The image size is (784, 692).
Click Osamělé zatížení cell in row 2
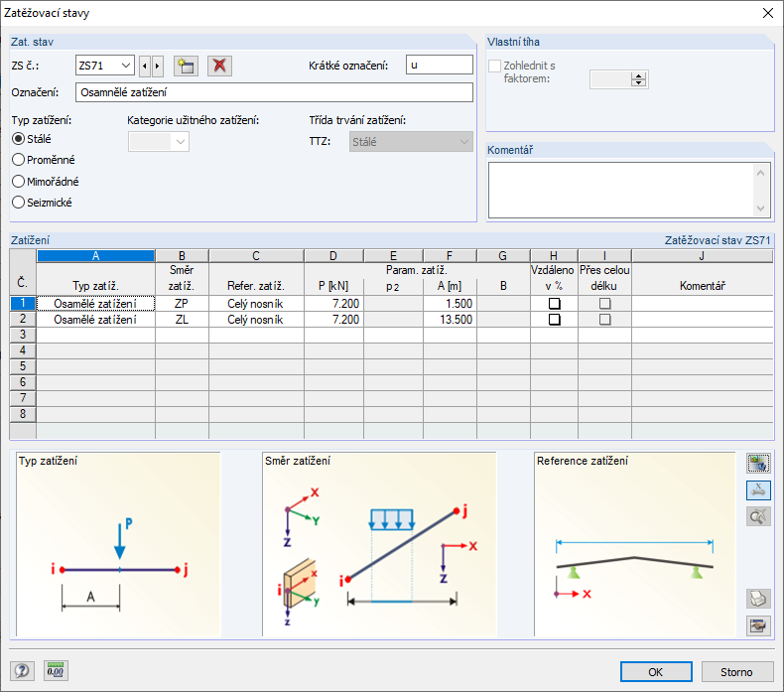tap(95, 320)
